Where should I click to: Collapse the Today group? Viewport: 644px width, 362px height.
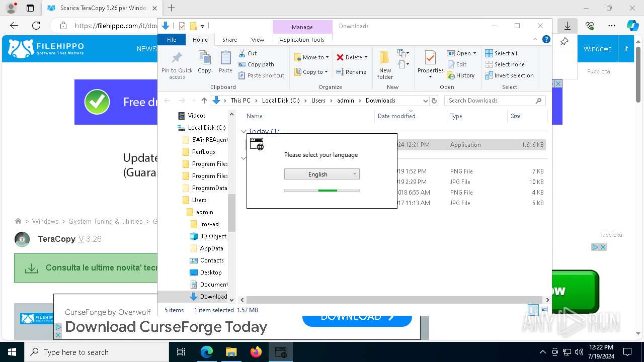[x=244, y=132]
